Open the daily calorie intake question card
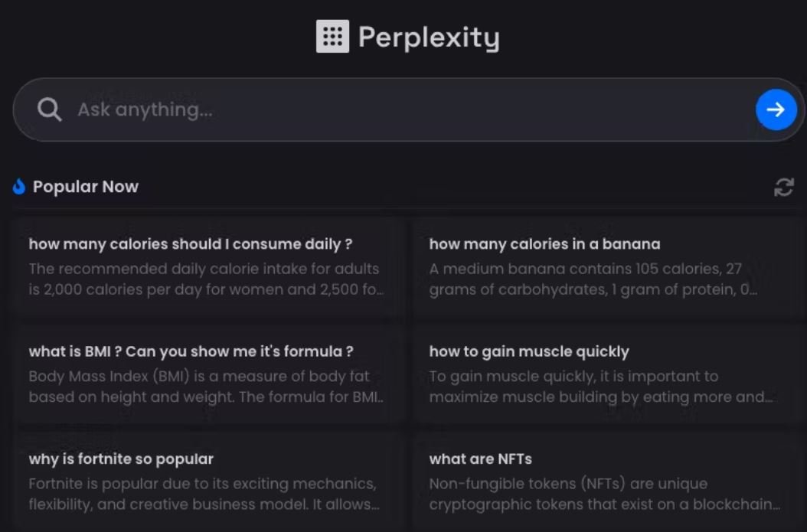This screenshot has width=807, height=532. pos(208,267)
